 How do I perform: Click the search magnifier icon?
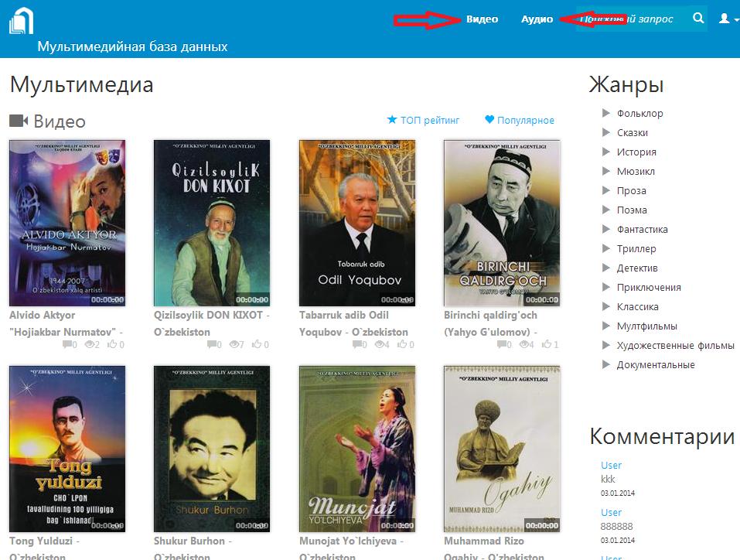coord(698,19)
